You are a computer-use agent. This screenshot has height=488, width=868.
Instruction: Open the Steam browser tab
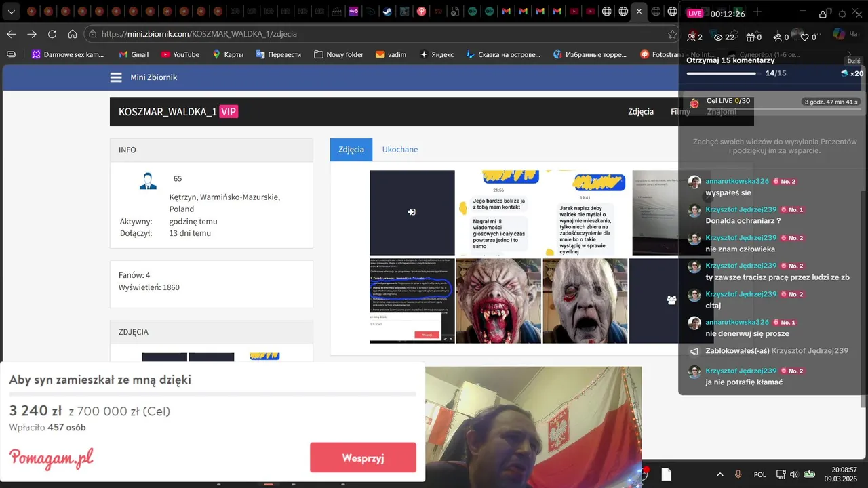[387, 12]
